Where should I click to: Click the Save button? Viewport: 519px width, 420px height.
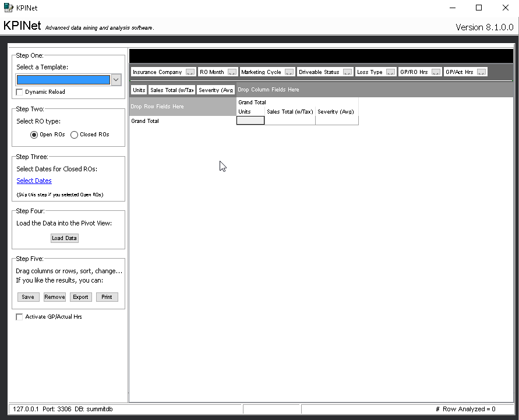pos(28,297)
